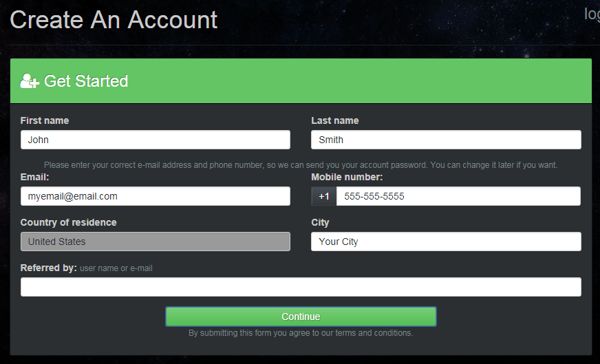Click the add-user icon beside Get Started
600x364 pixels.
30,81
